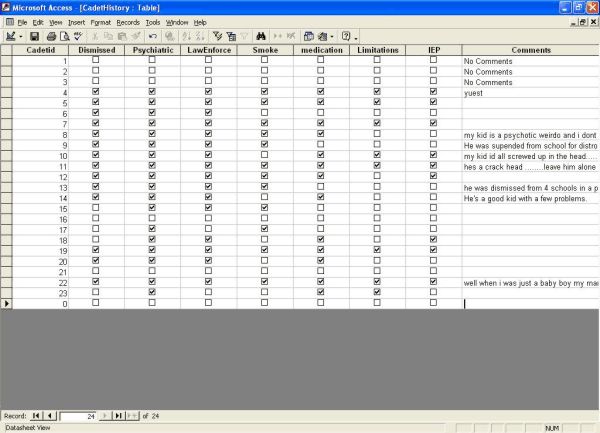Viewport: 600px width, 433px height.
Task: Click the Delete Record toolbar icon
Action: (291, 36)
